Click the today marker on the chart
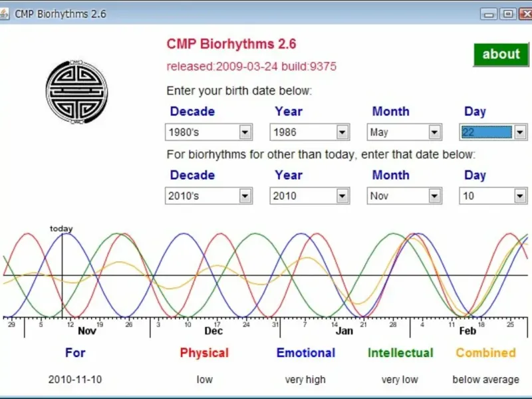The height and width of the screenshot is (399, 532). 61,229
